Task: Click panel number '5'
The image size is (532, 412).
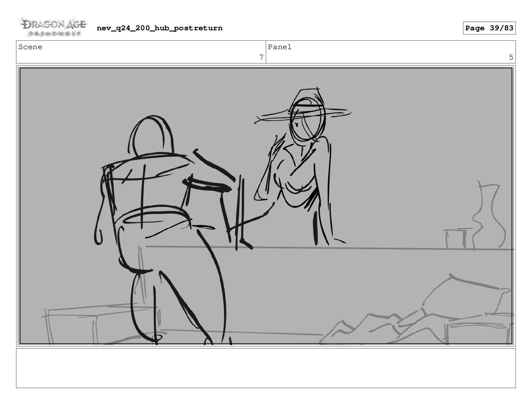Action: click(x=511, y=57)
